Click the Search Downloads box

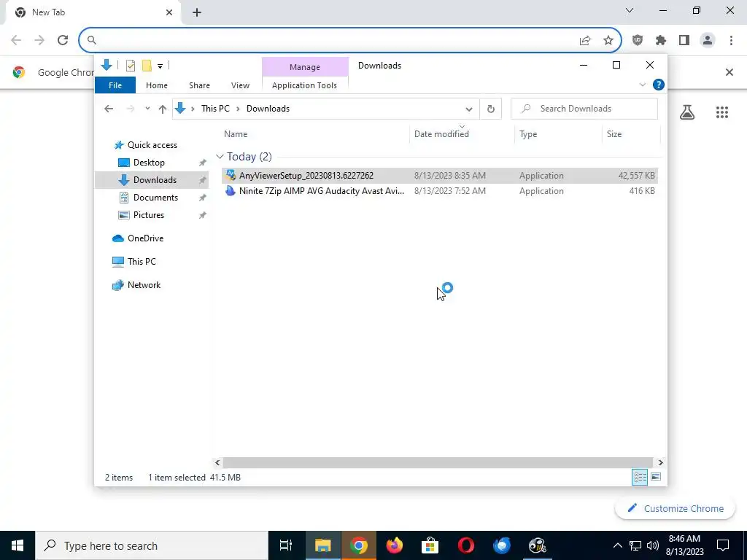coord(584,109)
